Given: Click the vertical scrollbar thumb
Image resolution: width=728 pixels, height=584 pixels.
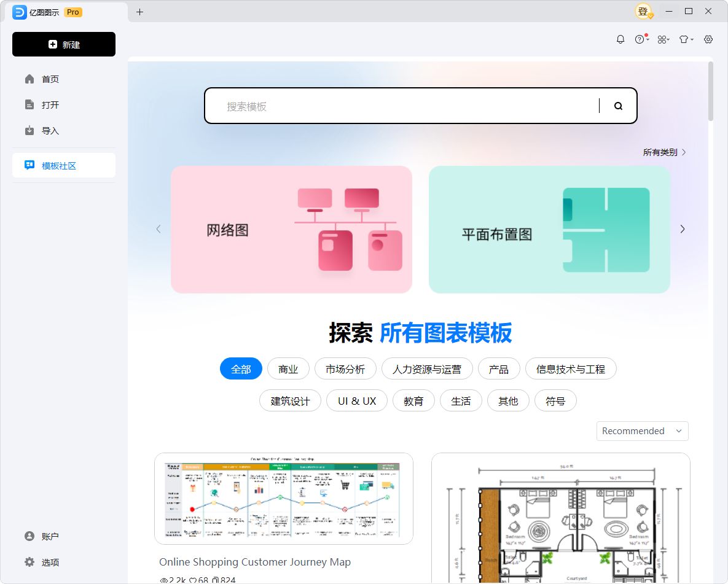Looking at the screenshot, I should coord(711,91).
